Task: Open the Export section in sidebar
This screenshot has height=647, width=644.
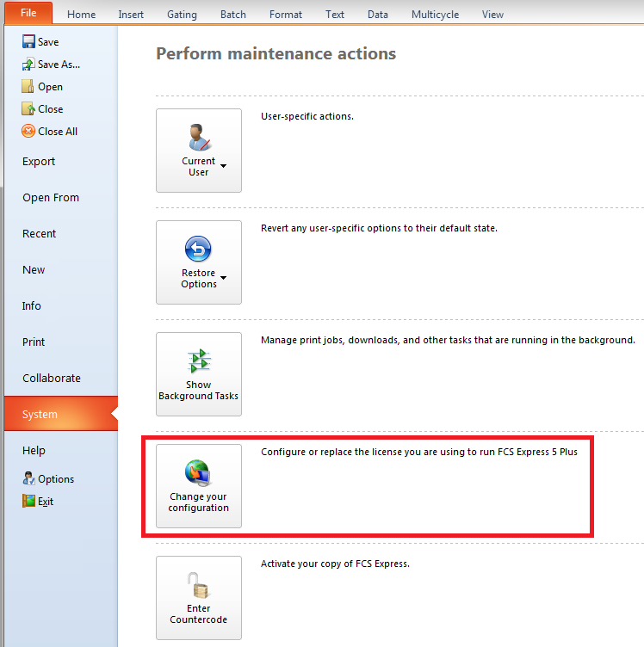Action: coord(39,162)
